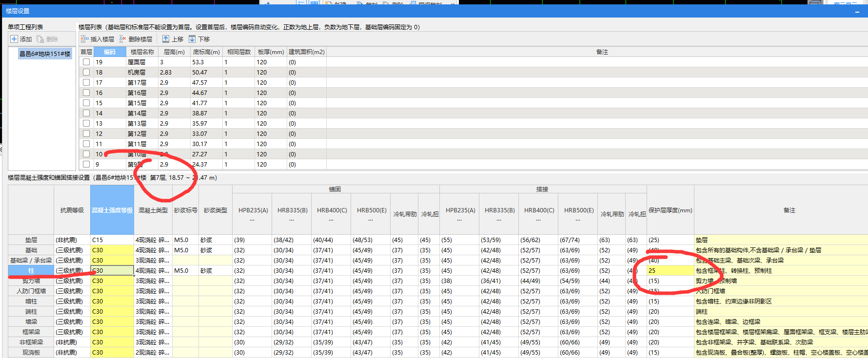Click the 板厚(mm) column header

[x=271, y=52]
